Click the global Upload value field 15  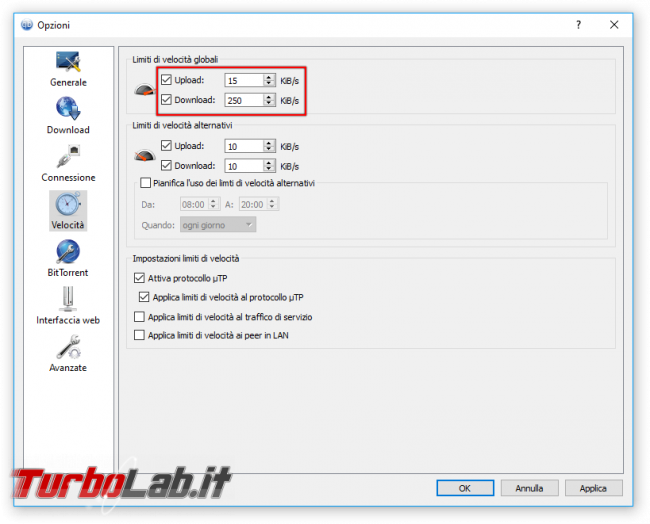tap(244, 80)
